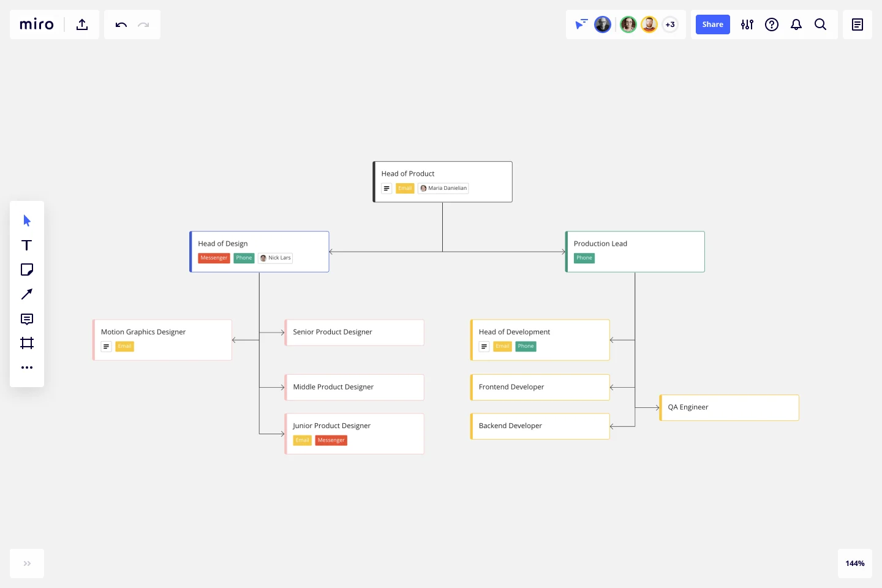
Task: Select the frame tool
Action: click(27, 343)
